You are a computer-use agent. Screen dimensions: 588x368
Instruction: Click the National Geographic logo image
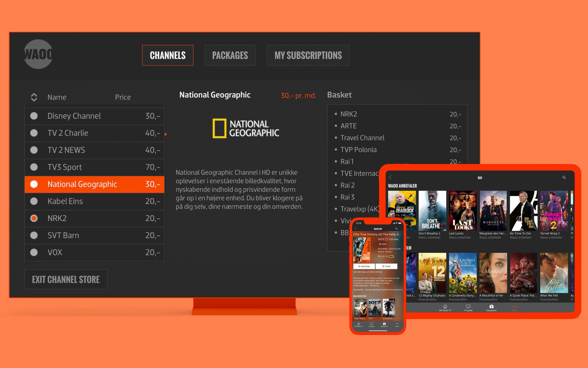(x=246, y=128)
